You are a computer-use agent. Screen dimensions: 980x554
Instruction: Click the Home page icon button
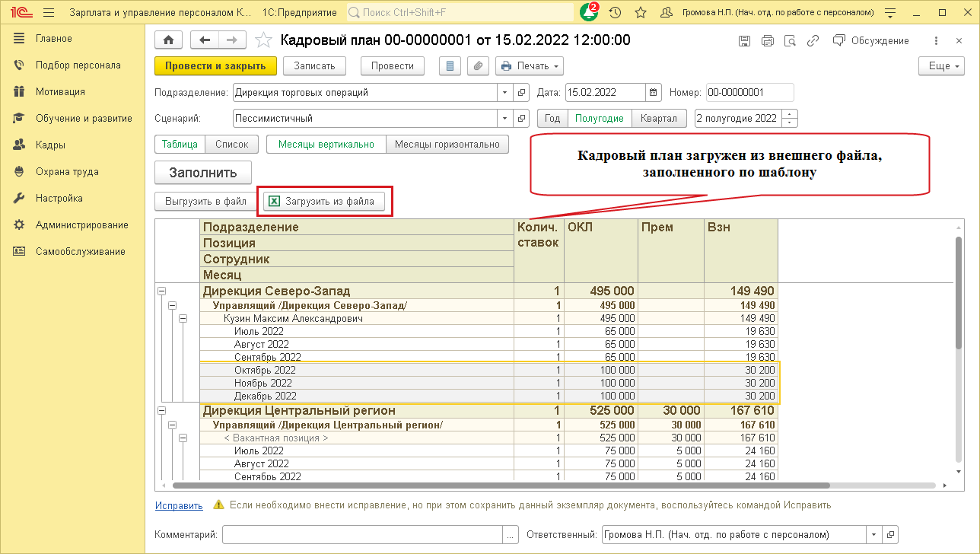169,40
